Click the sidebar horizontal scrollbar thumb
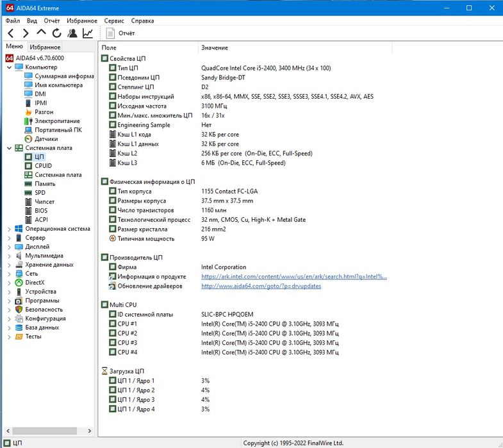 pyautogui.click(x=45, y=431)
